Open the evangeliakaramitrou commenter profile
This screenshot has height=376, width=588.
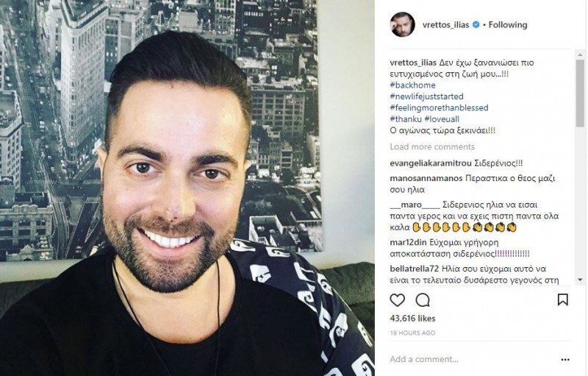click(431, 163)
